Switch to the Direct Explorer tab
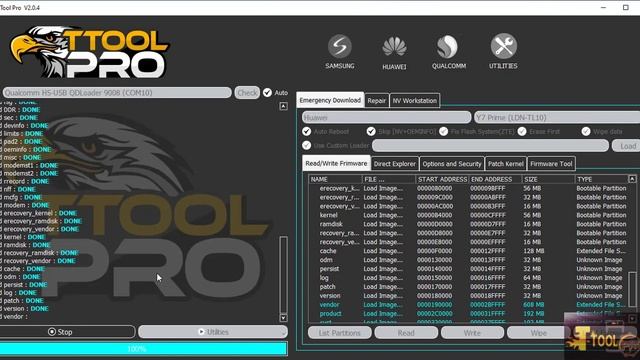The height and width of the screenshot is (360, 640). (395, 164)
